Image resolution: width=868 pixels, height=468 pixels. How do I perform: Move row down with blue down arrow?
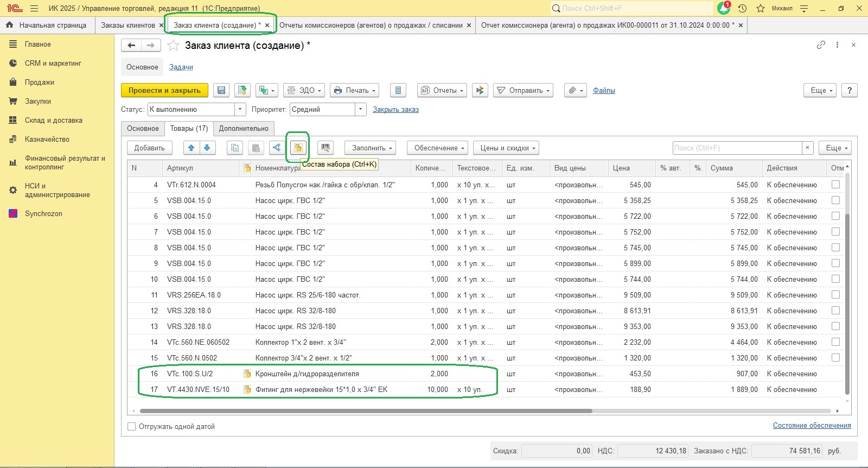pyautogui.click(x=207, y=148)
